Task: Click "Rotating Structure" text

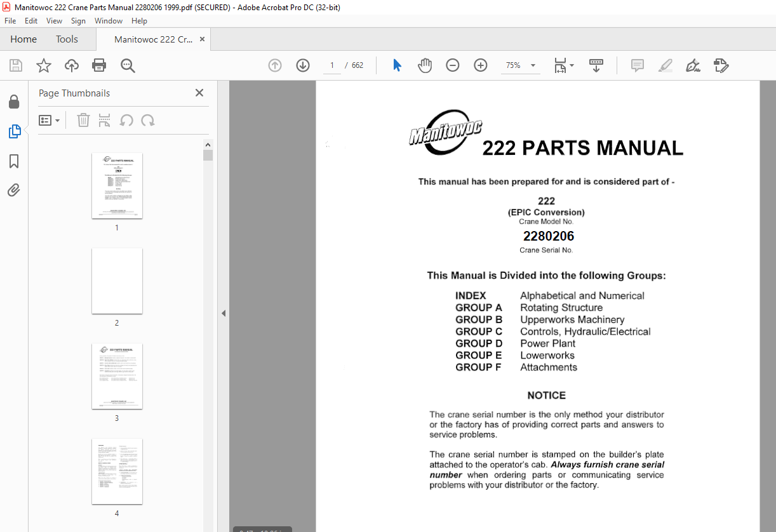Action: [561, 307]
